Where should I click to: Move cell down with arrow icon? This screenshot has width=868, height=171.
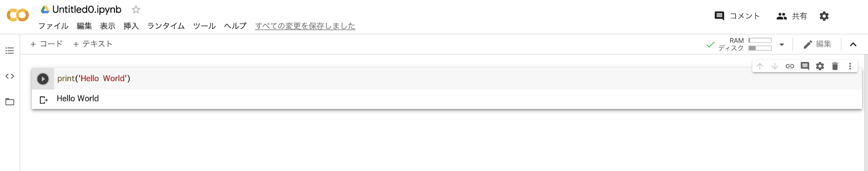tap(775, 66)
